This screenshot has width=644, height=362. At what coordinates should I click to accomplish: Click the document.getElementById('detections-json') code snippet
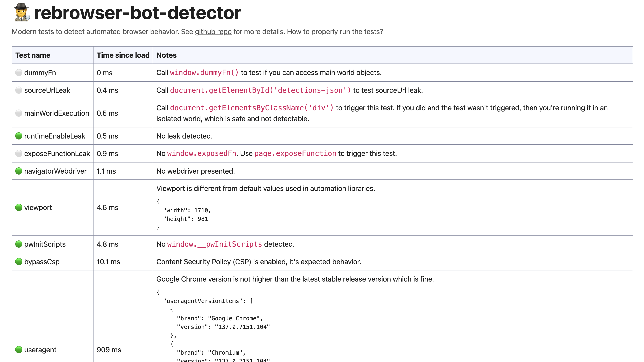[260, 90]
